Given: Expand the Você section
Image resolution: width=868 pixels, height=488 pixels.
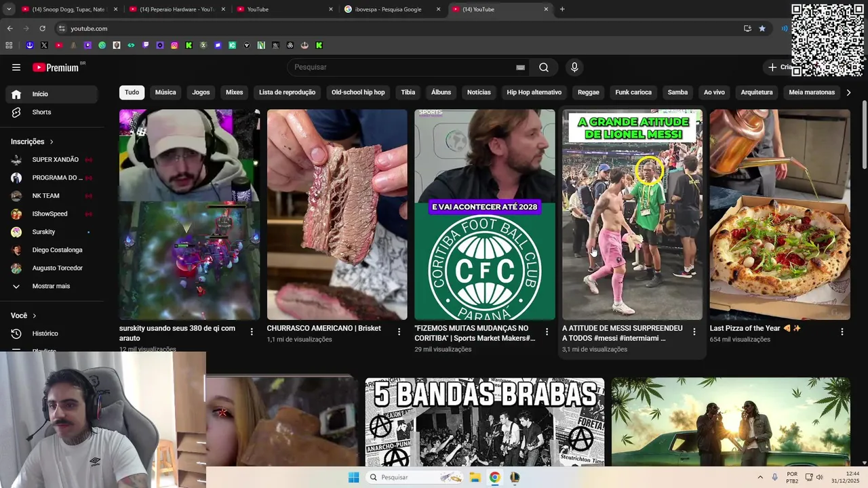Looking at the screenshot, I should [24, 316].
